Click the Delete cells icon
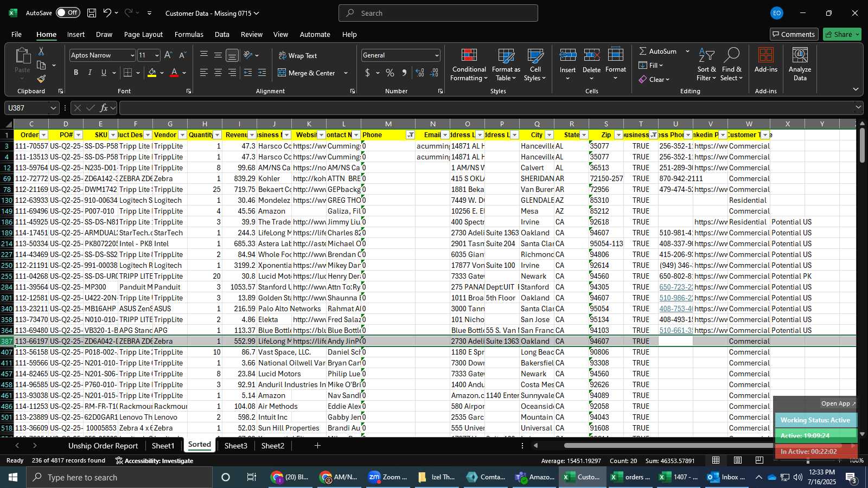The height and width of the screenshot is (488, 868). (x=592, y=55)
